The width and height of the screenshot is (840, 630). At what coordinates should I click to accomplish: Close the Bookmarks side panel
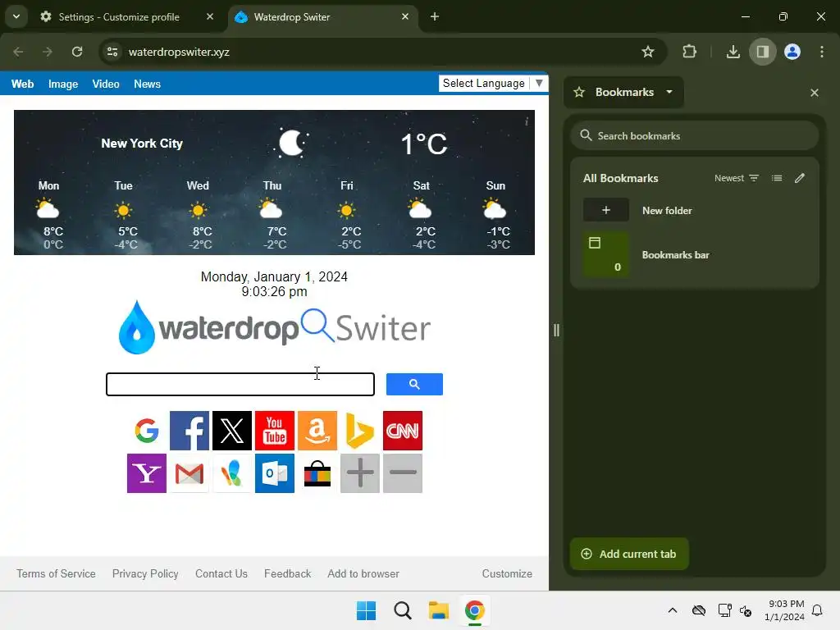pos(815,93)
